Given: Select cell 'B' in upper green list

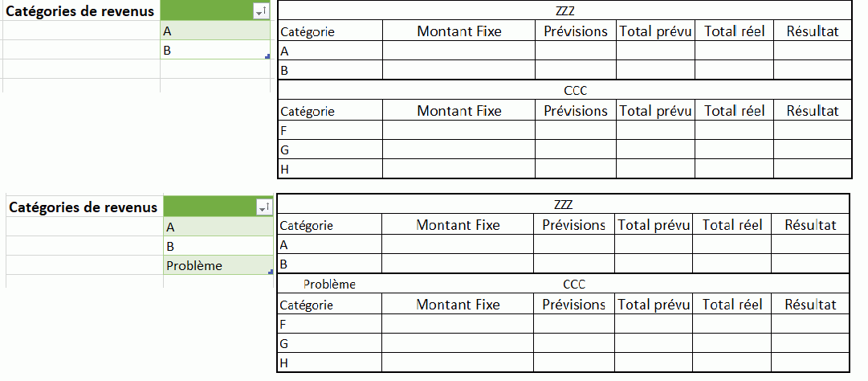Looking at the screenshot, I should (x=215, y=51).
